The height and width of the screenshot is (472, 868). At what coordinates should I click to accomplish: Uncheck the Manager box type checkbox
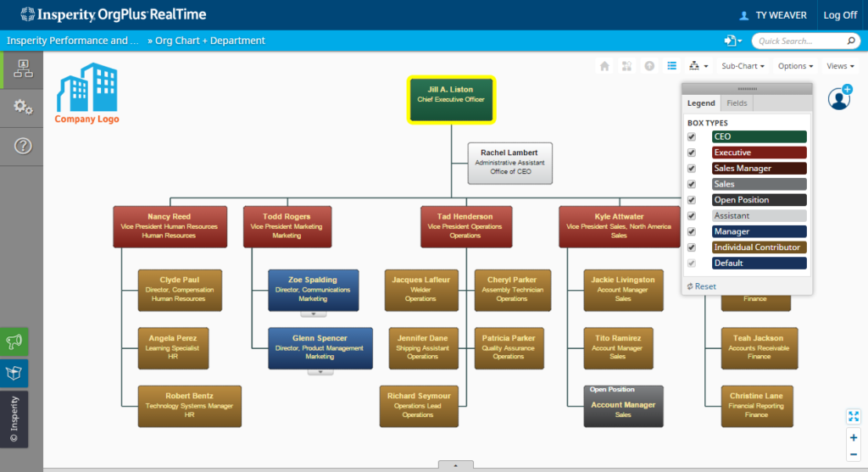click(692, 231)
